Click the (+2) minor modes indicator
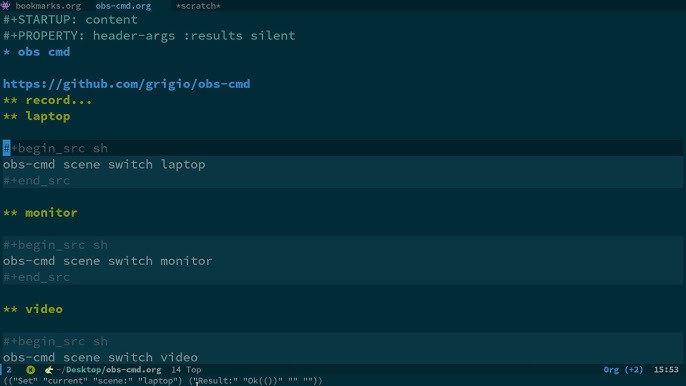Viewport: 686px width, 386px height. click(x=634, y=370)
